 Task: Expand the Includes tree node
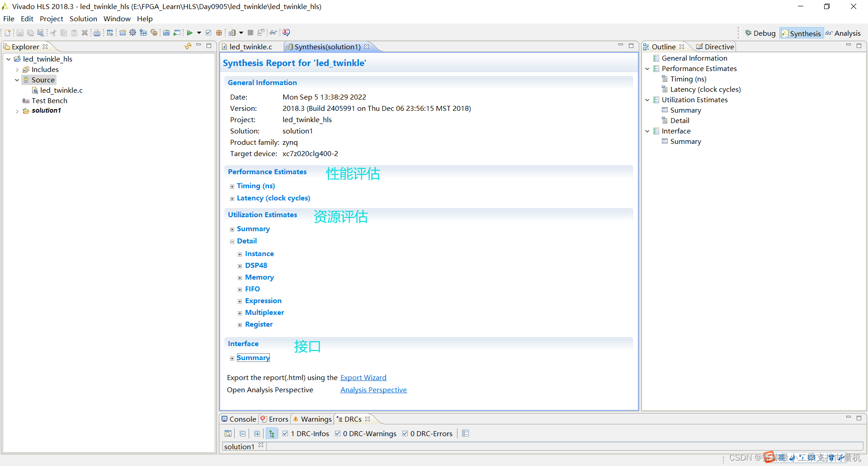coord(17,70)
